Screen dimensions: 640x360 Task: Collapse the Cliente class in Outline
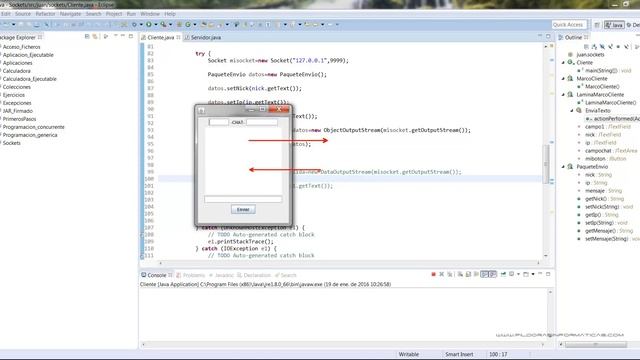(x=563, y=62)
